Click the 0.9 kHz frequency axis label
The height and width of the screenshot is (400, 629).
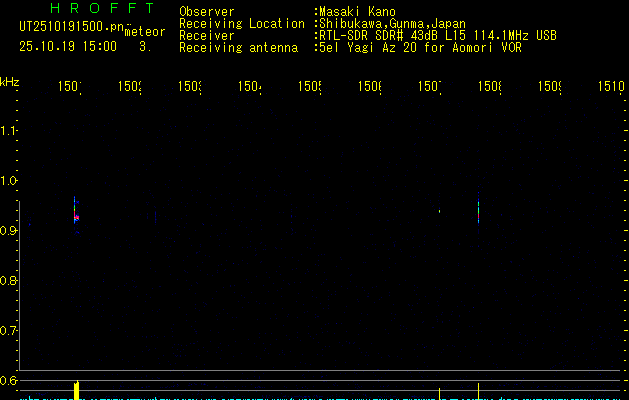point(8,231)
